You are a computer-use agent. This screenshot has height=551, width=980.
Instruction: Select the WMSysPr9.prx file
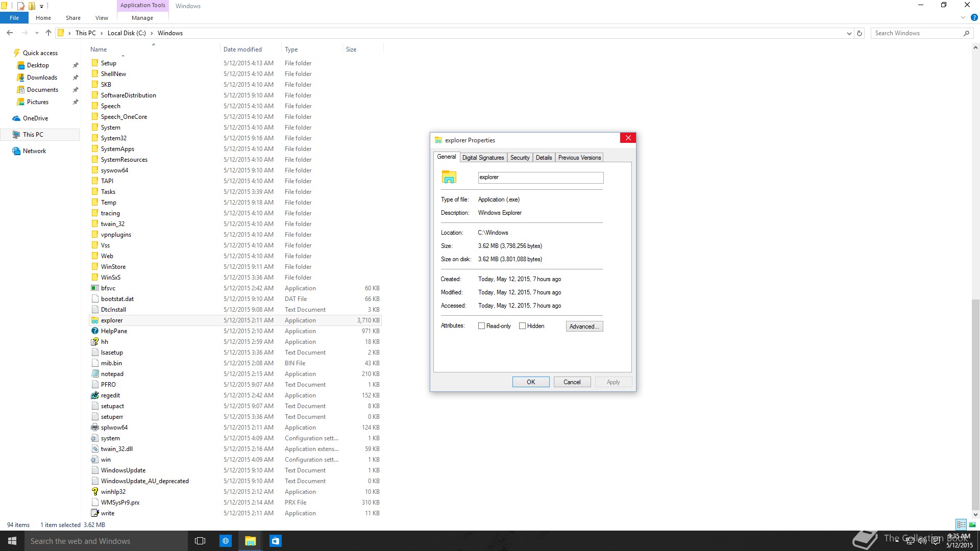pyautogui.click(x=235, y=503)
